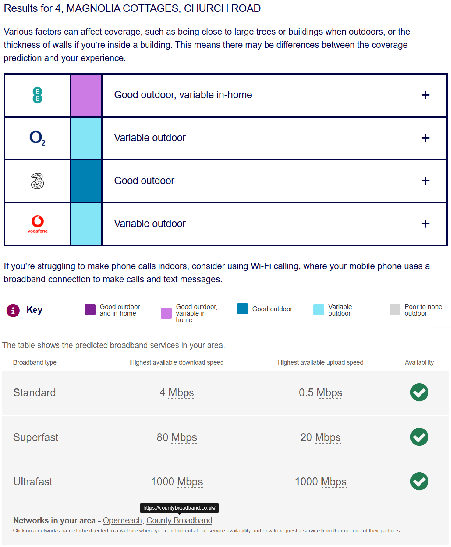This screenshot has width=451, height=547.
Task: Click Standard broadband availability checkmark
Action: [x=419, y=392]
